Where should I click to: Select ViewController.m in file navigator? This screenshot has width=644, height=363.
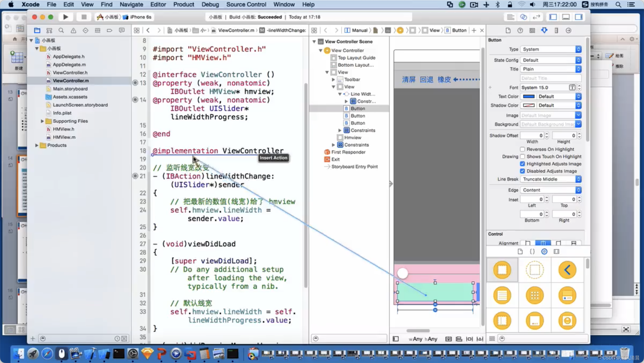(71, 81)
